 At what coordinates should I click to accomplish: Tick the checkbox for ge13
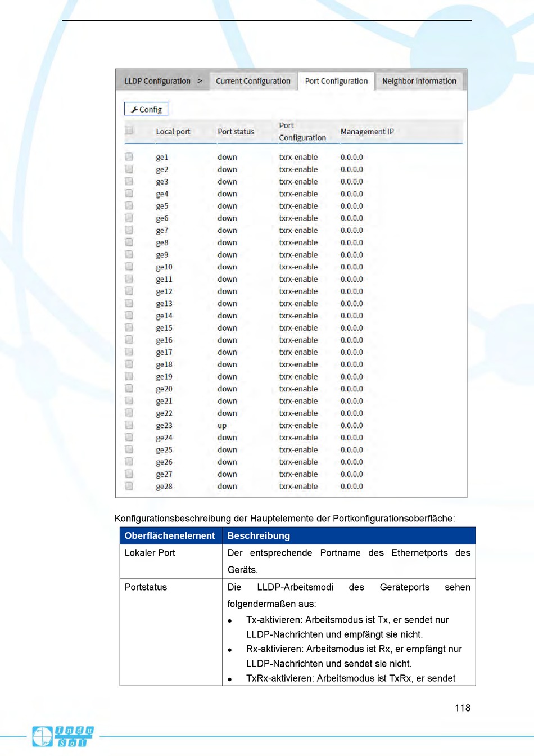[x=129, y=303]
